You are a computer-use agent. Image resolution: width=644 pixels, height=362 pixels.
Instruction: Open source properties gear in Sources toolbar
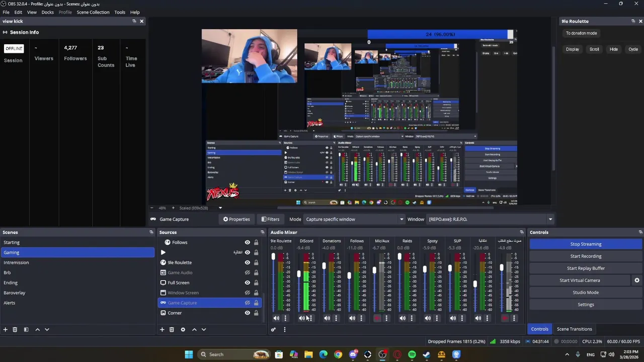pos(183,329)
